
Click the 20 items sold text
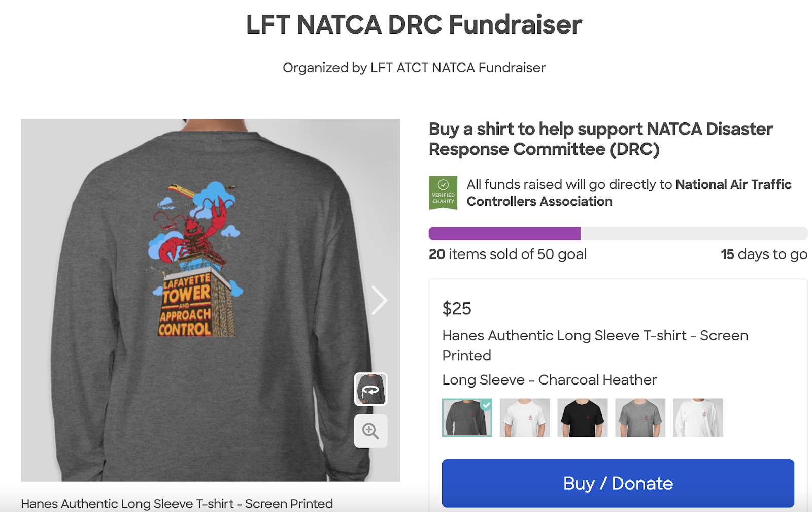point(507,254)
